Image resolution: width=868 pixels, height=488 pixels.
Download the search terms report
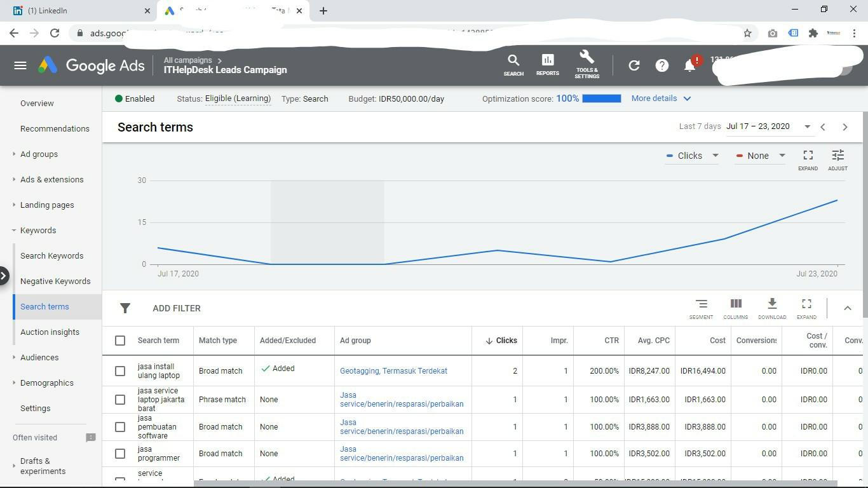tap(771, 308)
